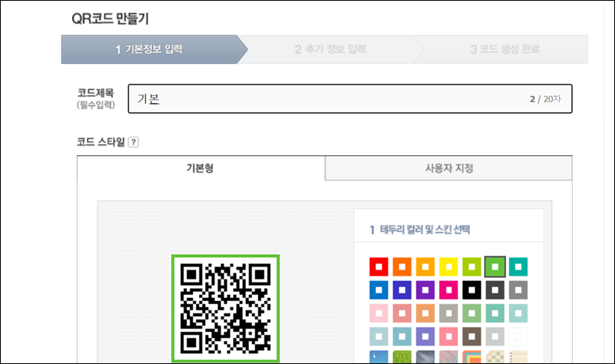Choose the bright yellow border color swatch
This screenshot has width=615, height=364.
point(448,266)
